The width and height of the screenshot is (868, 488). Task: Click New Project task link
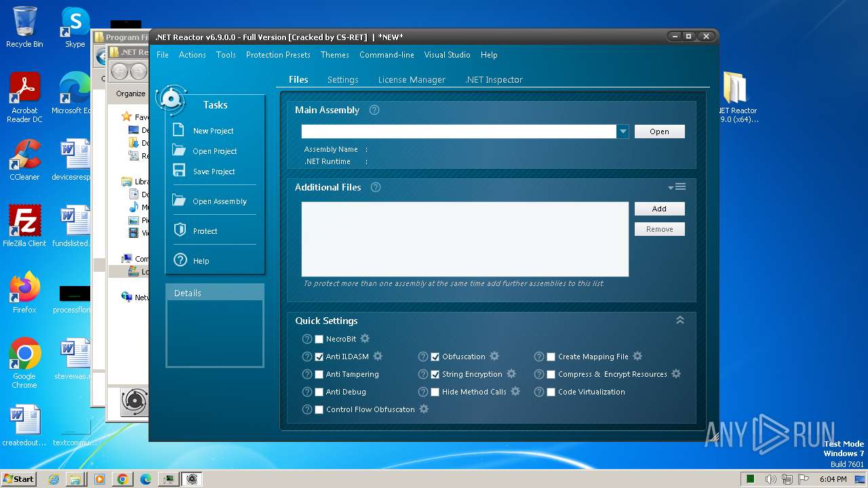click(x=213, y=131)
